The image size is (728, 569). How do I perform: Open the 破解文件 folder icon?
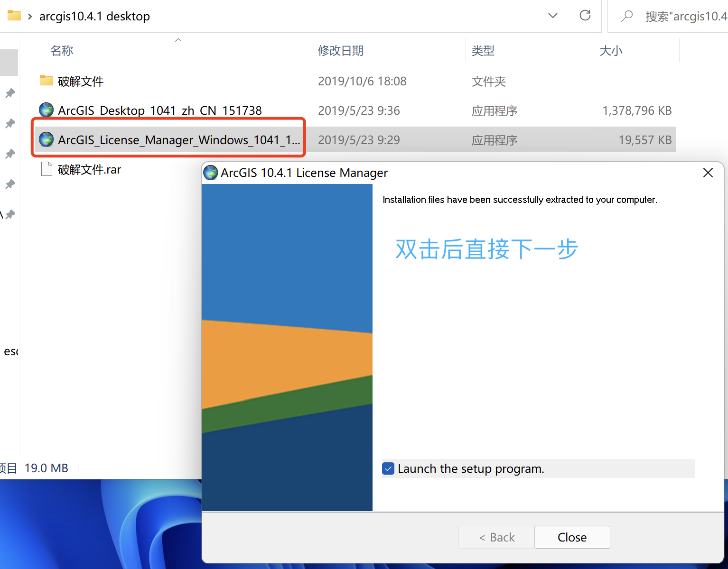coord(46,81)
